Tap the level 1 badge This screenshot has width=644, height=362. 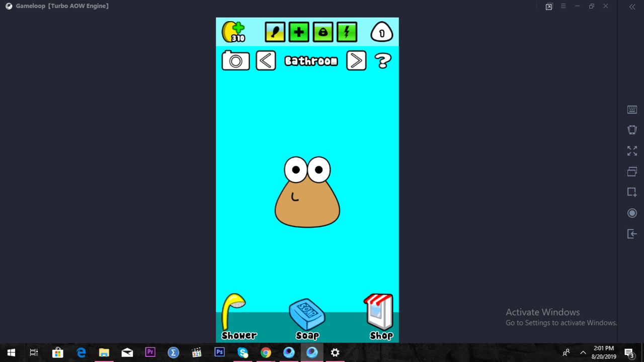[x=382, y=33]
